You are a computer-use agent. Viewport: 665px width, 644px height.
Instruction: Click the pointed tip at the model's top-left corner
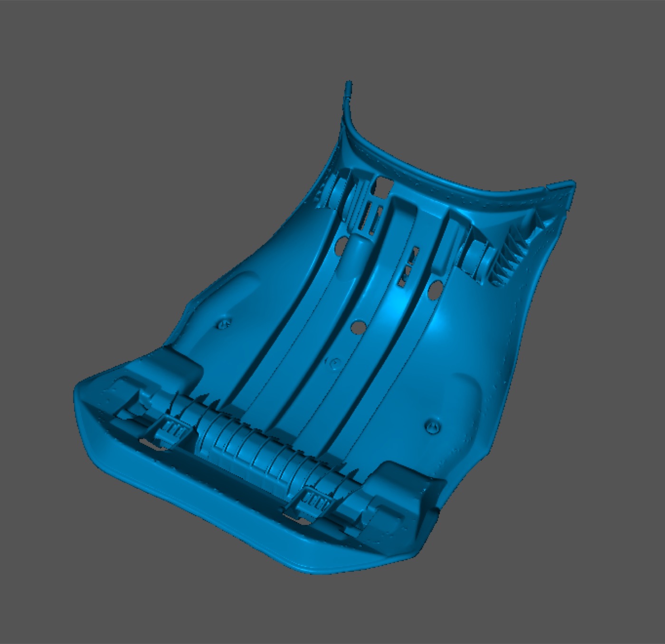click(349, 86)
